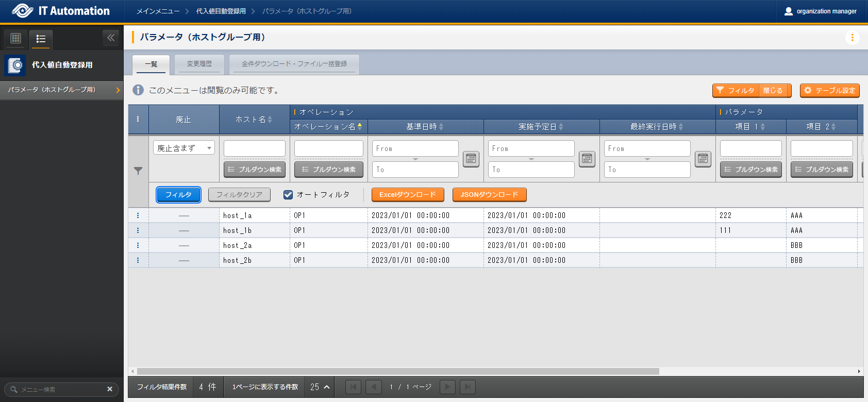Expand the rows-per-page selector showing 25

pos(320,387)
